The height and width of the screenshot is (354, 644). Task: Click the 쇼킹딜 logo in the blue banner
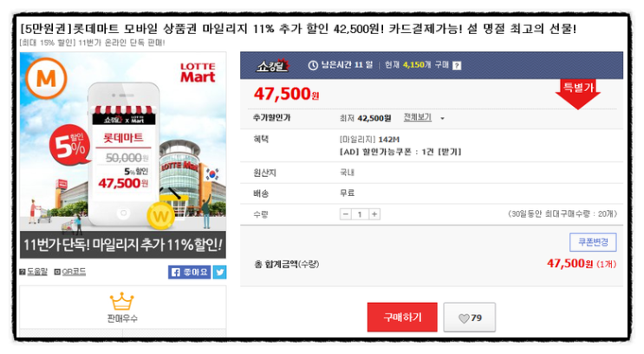pos(273,65)
